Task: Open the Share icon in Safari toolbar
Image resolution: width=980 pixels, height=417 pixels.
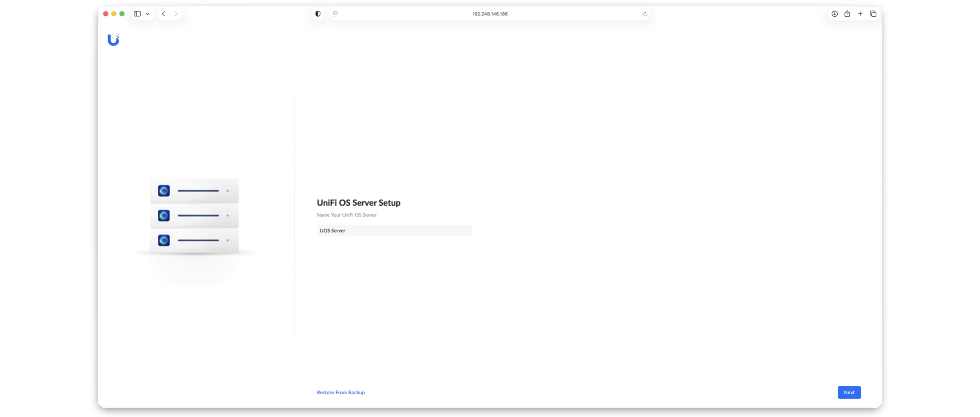Action: click(x=847, y=14)
